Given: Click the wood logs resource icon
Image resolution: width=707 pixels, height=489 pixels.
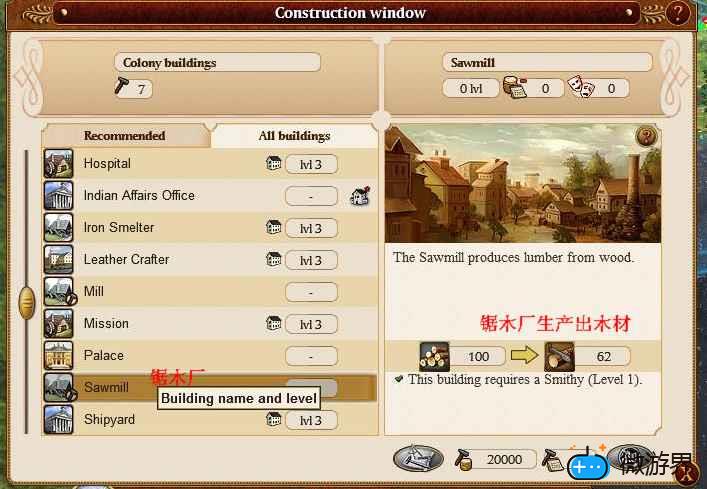Looking at the screenshot, I should pos(434,356).
